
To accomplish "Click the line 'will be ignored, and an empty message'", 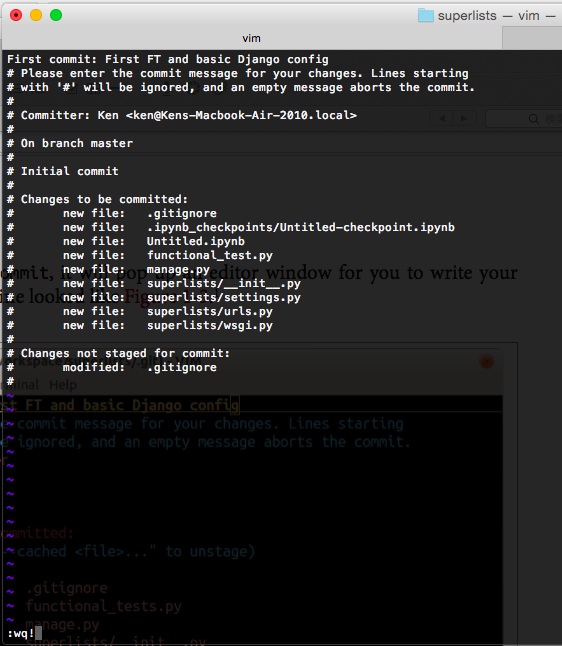I will tap(241, 87).
